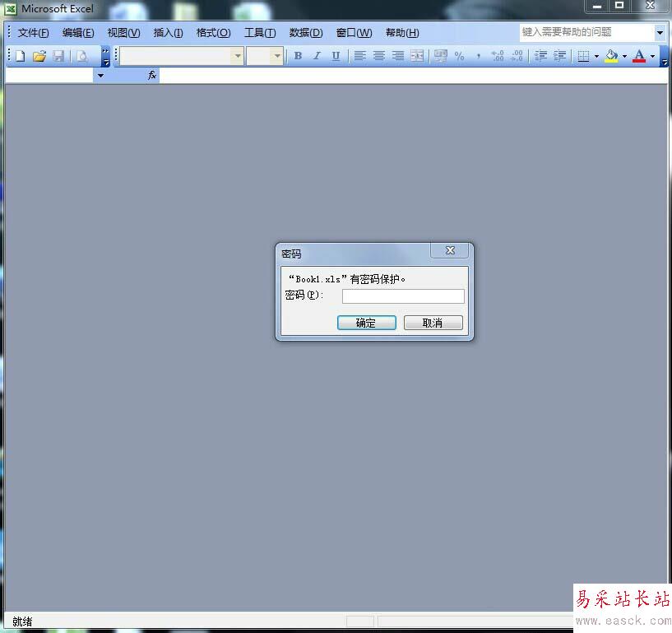Cancel the dialog with 取消 button
Image resolution: width=672 pixels, height=633 pixels.
pyautogui.click(x=433, y=323)
